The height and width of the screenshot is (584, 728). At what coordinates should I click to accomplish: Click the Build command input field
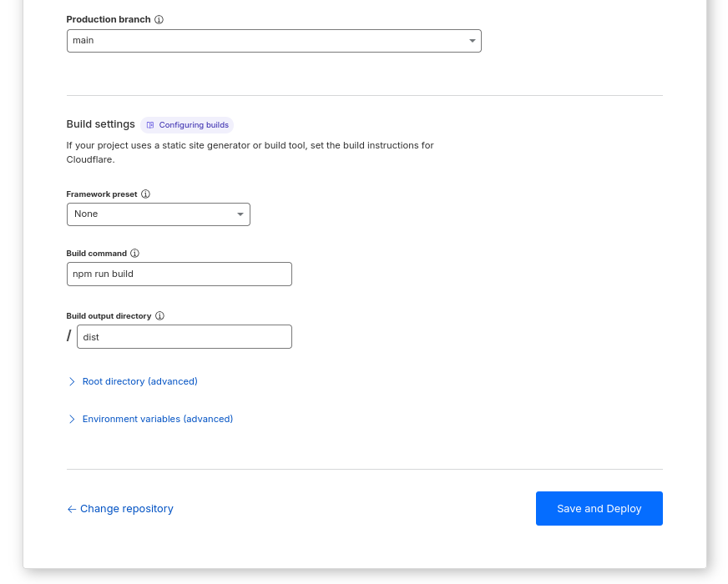(x=179, y=274)
